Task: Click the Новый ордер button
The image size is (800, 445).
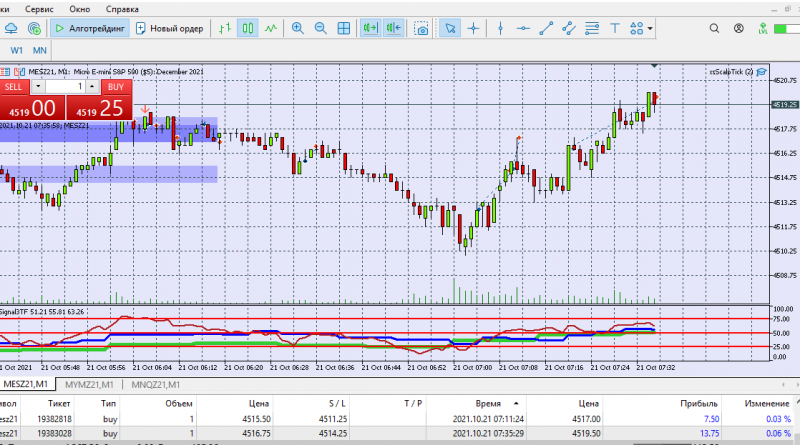Action: [x=170, y=28]
